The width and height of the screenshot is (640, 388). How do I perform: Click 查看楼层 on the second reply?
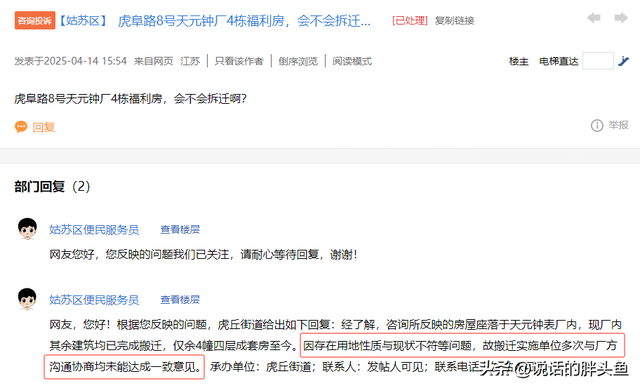point(180,300)
